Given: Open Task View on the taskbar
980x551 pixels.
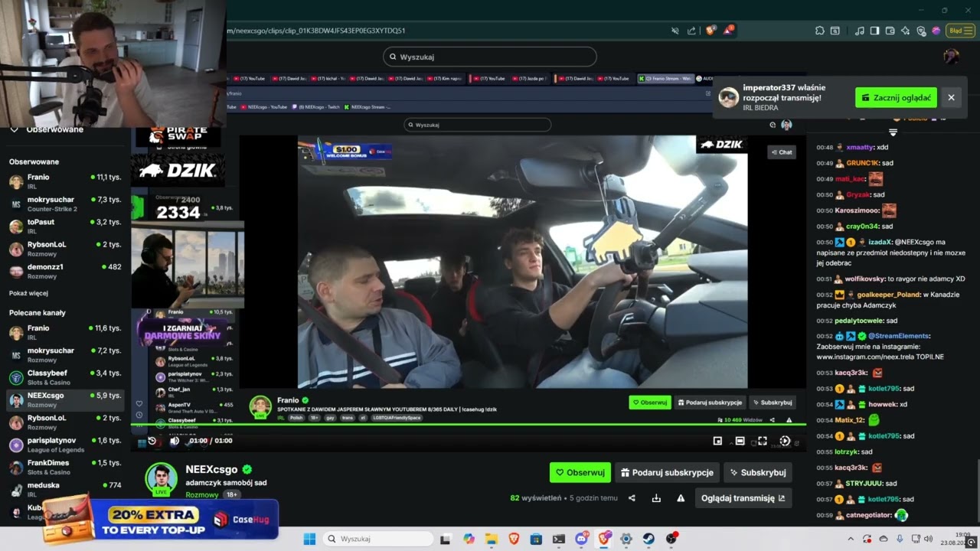Looking at the screenshot, I should coord(446,539).
